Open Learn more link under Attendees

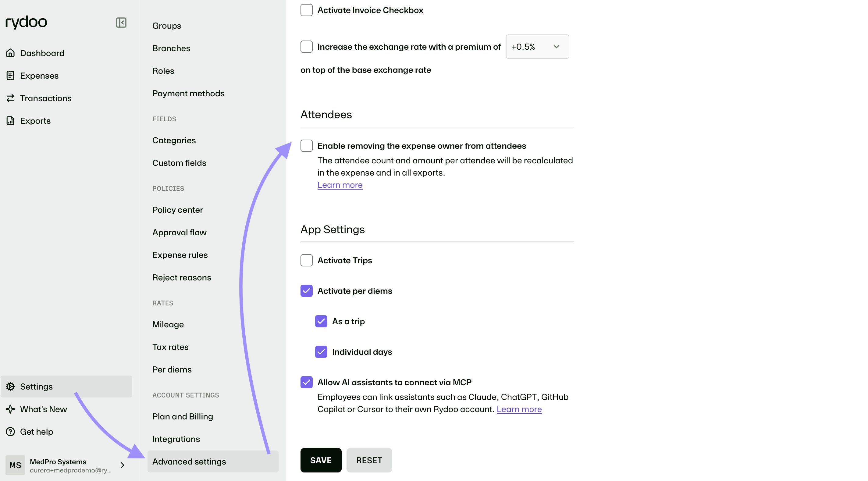tap(340, 185)
